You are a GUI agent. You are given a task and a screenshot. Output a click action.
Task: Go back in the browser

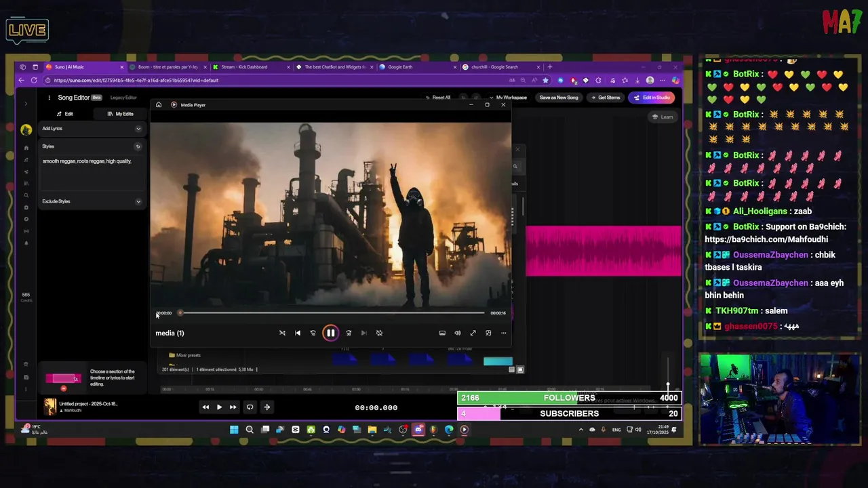[x=21, y=80]
